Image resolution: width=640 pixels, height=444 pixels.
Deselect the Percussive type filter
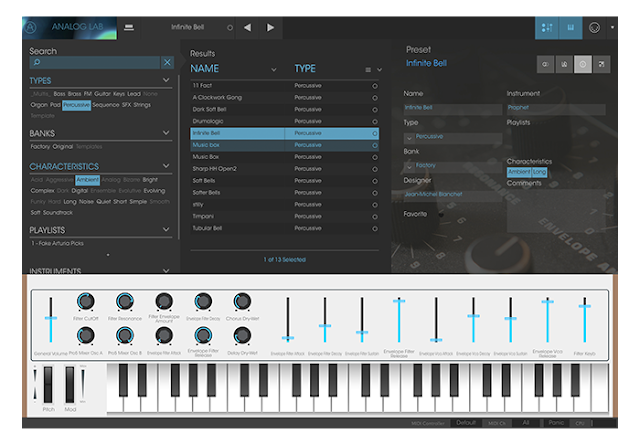(x=76, y=105)
